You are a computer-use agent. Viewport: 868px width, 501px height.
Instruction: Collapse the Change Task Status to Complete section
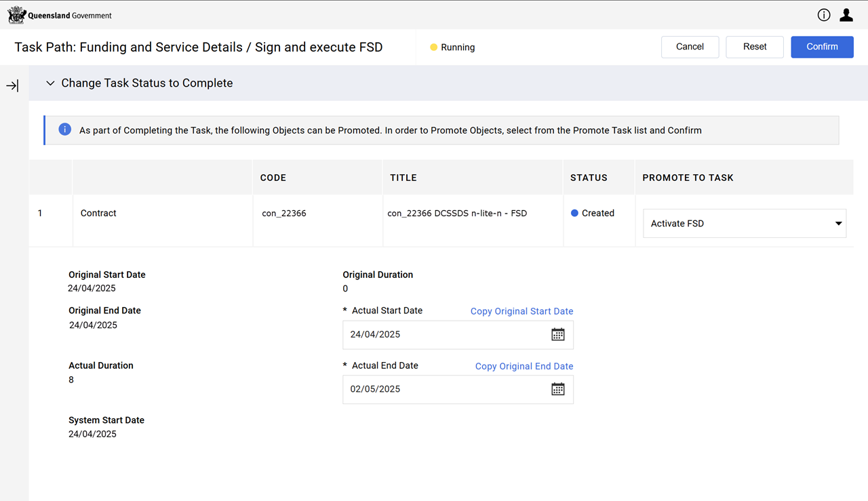tap(50, 83)
